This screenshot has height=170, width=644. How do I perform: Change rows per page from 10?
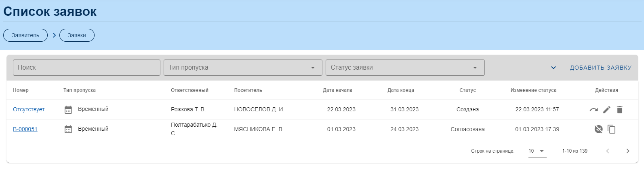(537, 151)
